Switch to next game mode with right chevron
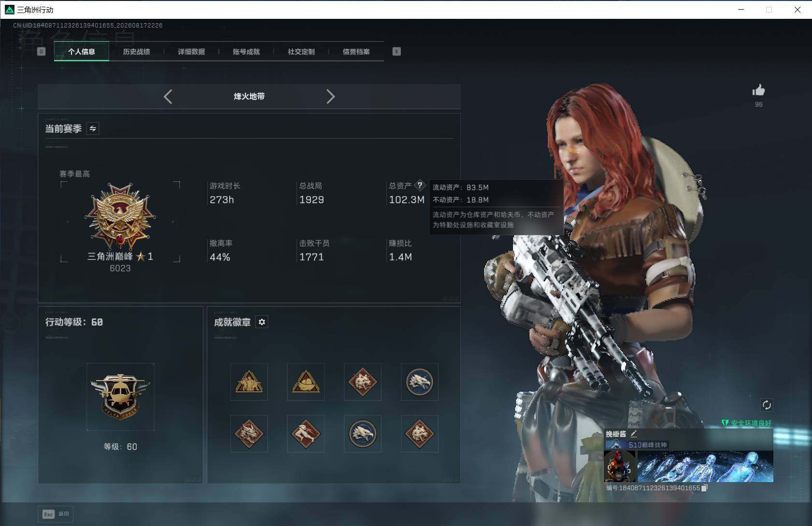This screenshot has width=812, height=526. pyautogui.click(x=330, y=97)
